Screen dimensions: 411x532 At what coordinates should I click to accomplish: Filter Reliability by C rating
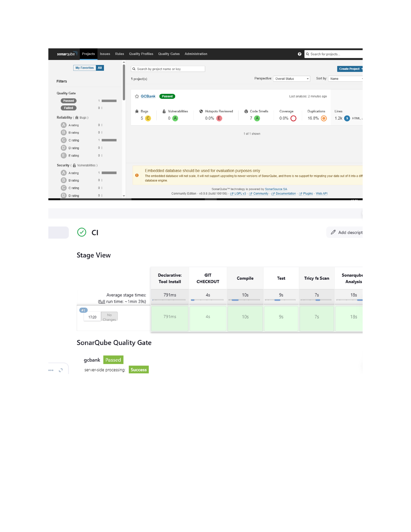[89, 140]
